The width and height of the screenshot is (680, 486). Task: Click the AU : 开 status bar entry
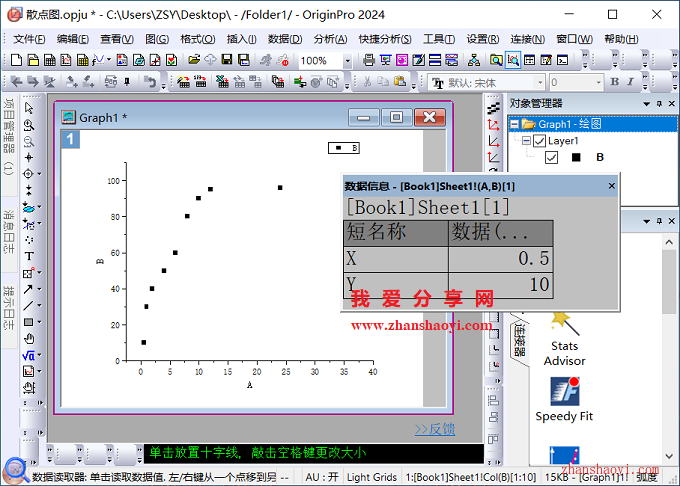pos(321,477)
